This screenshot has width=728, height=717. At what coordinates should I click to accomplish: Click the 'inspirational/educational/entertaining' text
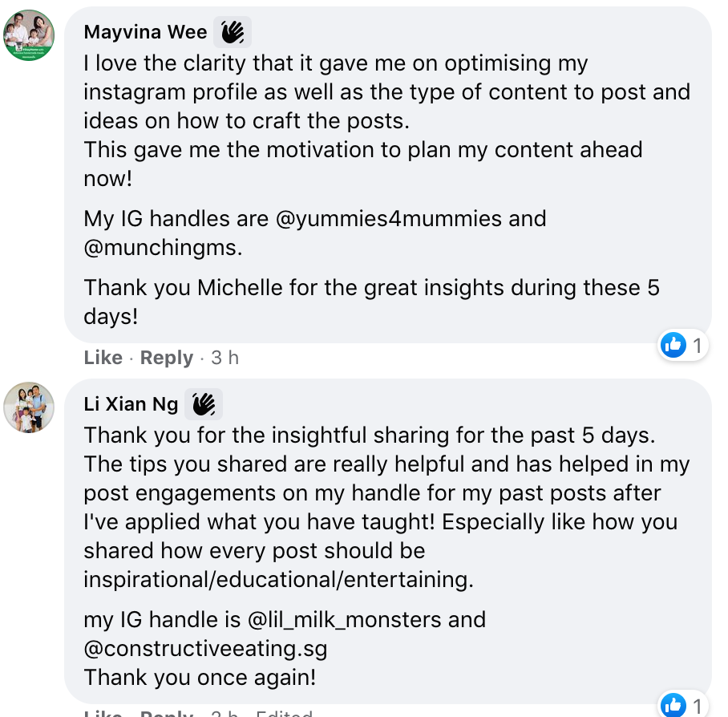click(278, 580)
